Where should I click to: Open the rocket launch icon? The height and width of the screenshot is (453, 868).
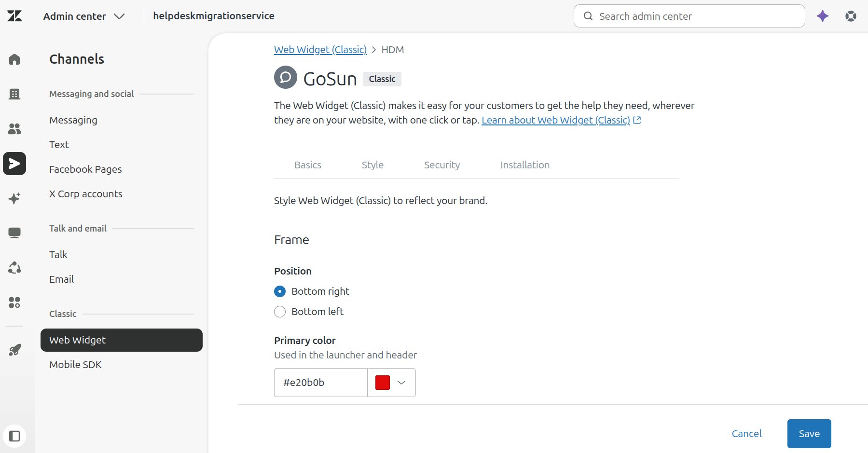point(14,350)
